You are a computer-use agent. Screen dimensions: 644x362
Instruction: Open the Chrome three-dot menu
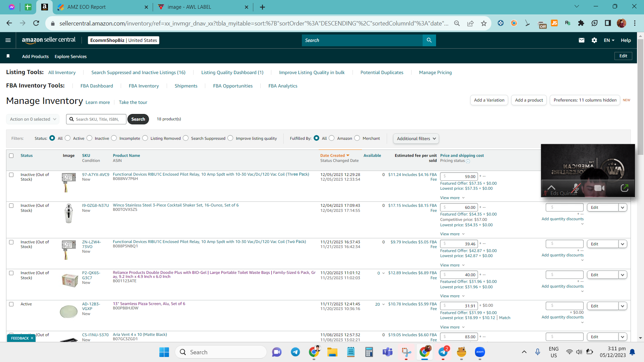tap(635, 23)
